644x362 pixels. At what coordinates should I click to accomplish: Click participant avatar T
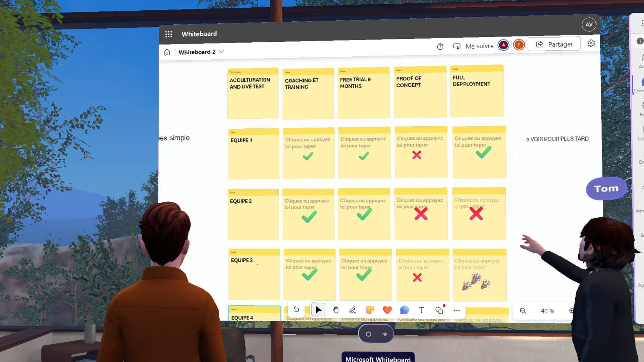[519, 45]
